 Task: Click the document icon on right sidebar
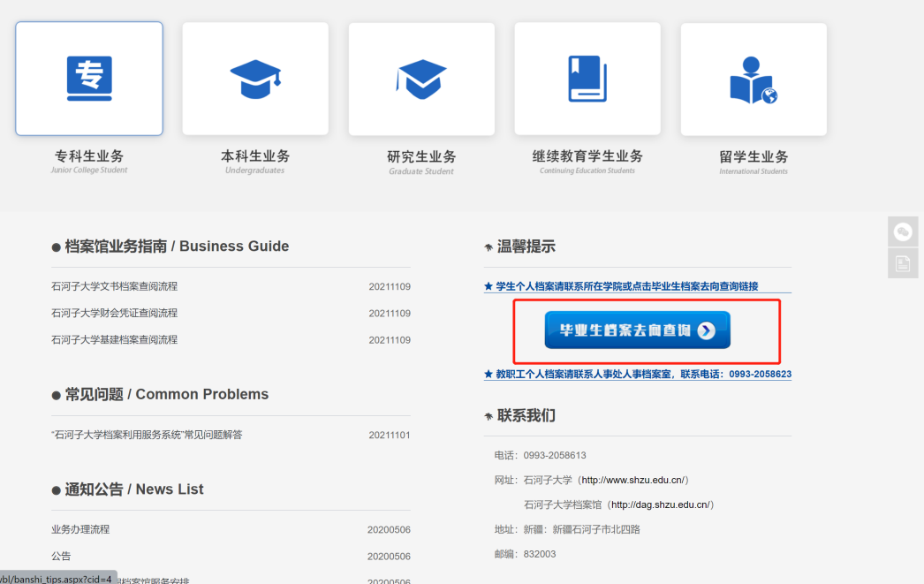904,263
